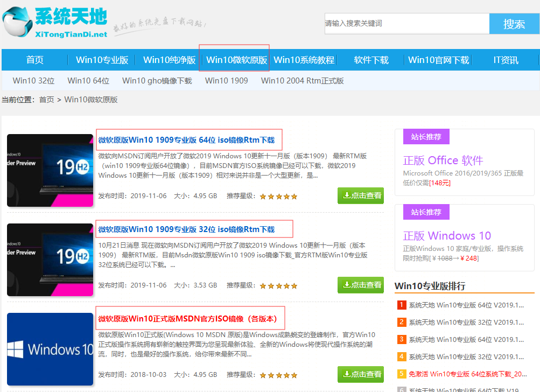Open the Win10 1909专业版 32位 iso article title
Viewport: 540px width, 392px height.
tap(186, 229)
